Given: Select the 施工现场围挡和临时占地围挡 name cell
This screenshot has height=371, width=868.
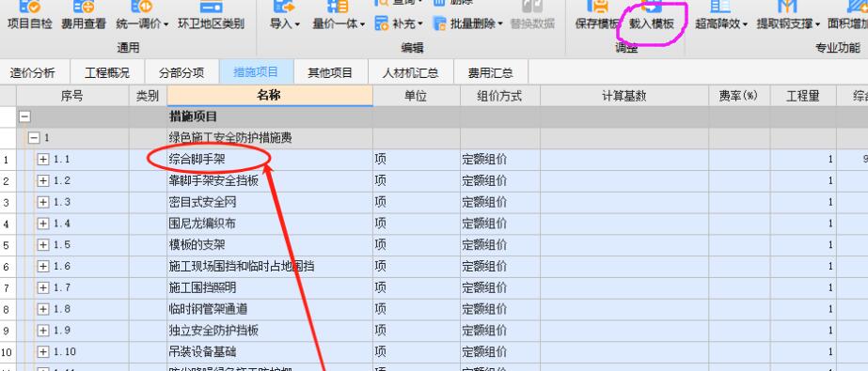Looking at the screenshot, I should [270, 267].
